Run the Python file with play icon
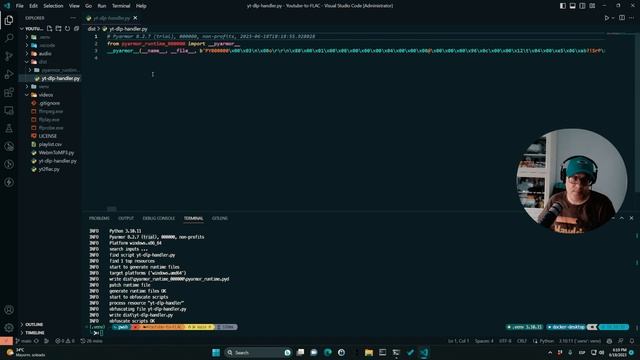 607,18
